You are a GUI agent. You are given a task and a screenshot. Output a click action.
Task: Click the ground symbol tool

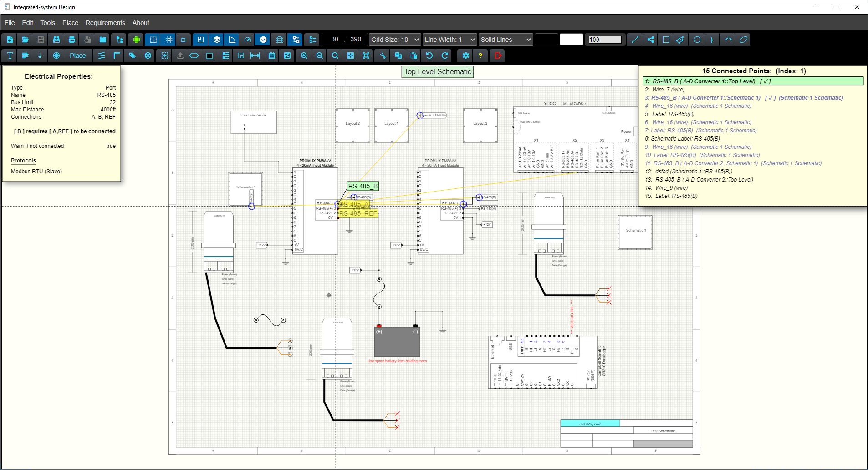pos(40,56)
